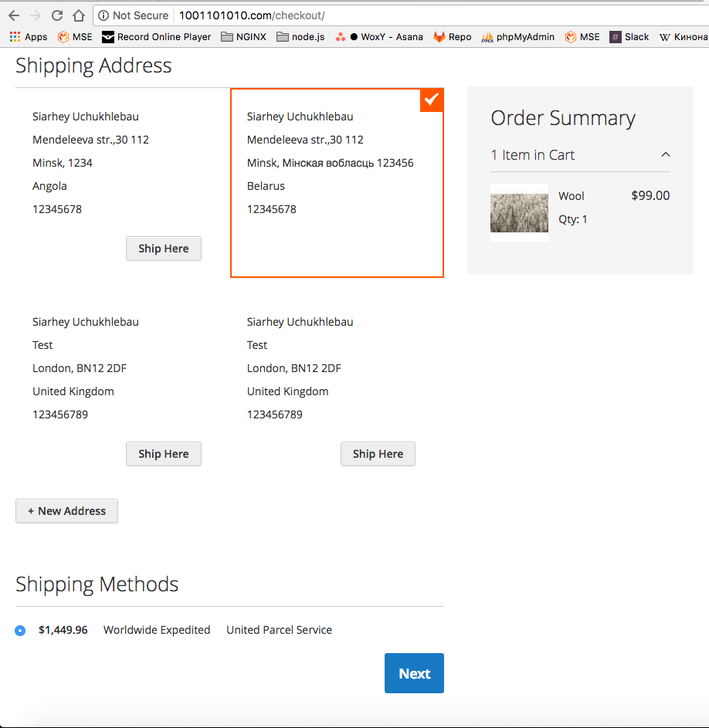Open the Repo GitLab bookmark

coord(452,37)
